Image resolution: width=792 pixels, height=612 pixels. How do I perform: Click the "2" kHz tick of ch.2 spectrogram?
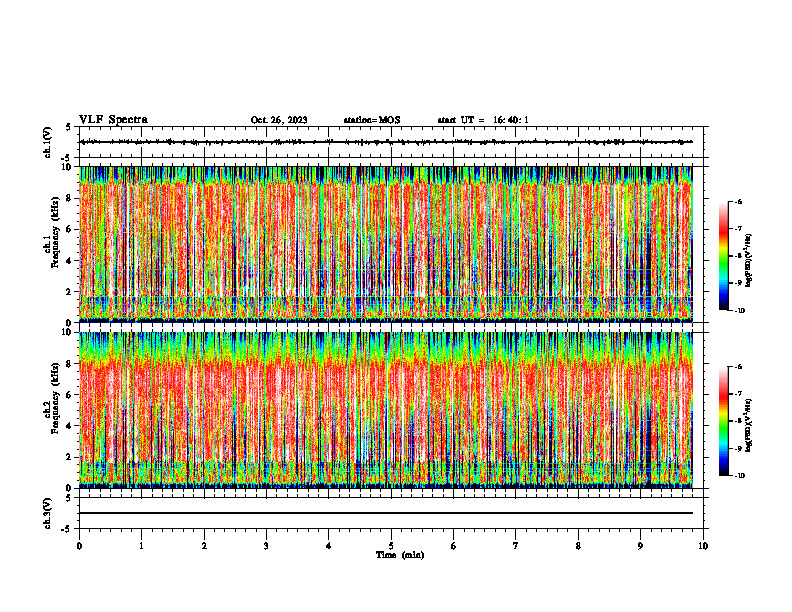point(70,457)
